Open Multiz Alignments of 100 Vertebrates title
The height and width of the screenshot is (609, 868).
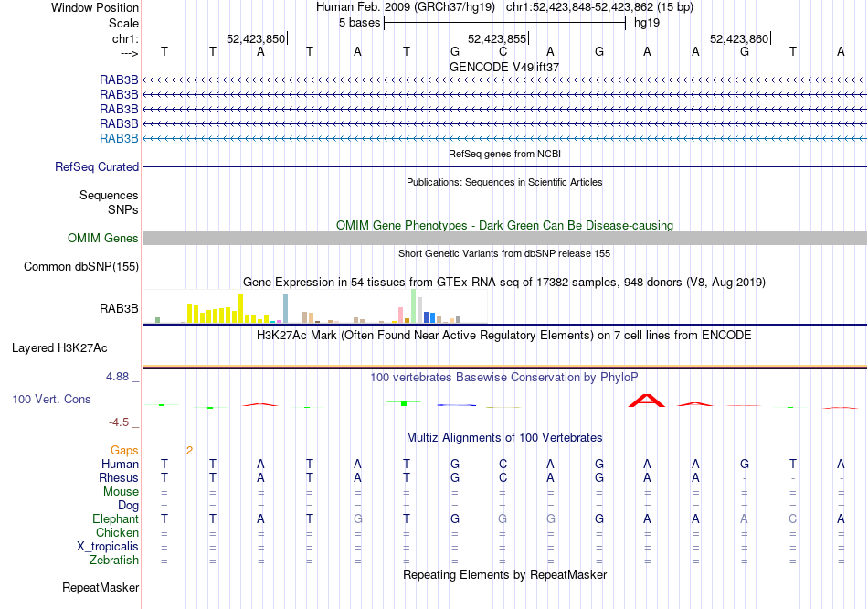click(504, 438)
